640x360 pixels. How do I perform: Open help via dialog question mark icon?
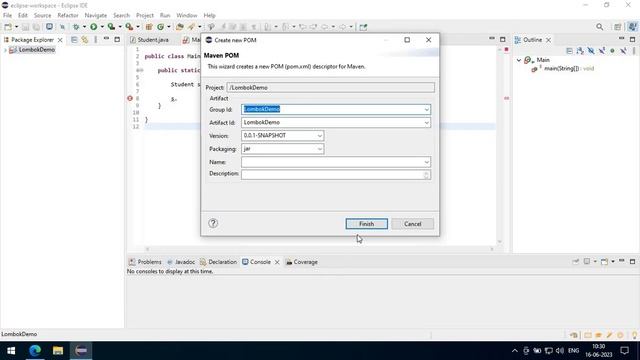[x=213, y=223]
